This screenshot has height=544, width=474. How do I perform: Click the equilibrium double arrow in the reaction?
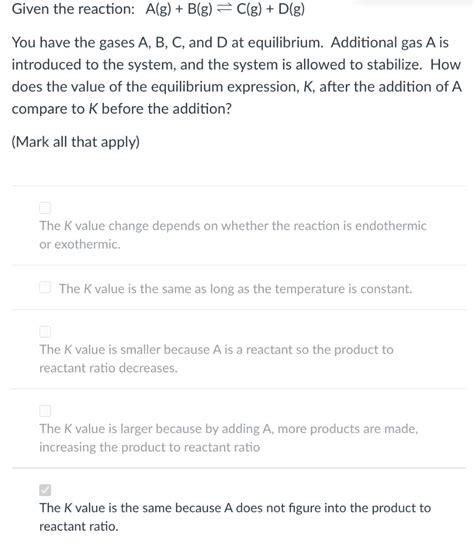[x=224, y=9]
